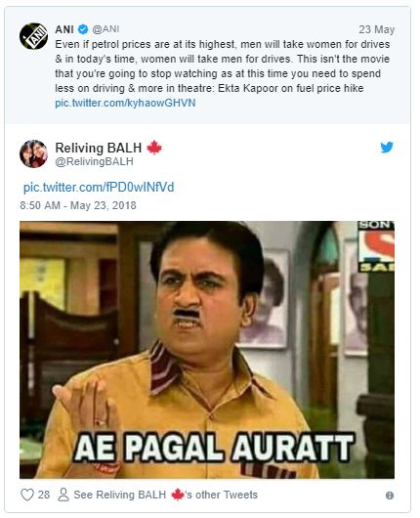
Task: Click the 8:50 AM - May 23, 2018 timestamp
Action: pyautogui.click(x=78, y=205)
